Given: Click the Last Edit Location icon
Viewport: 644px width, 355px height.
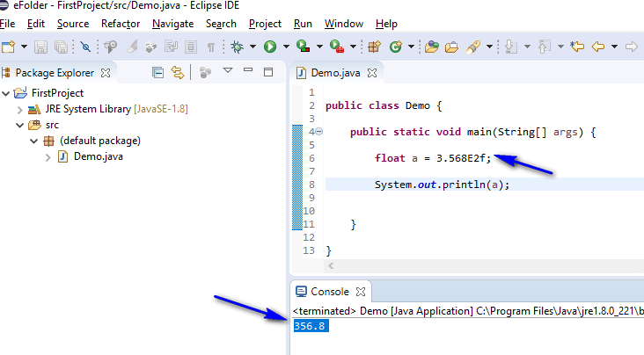Looking at the screenshot, I should pos(577,47).
